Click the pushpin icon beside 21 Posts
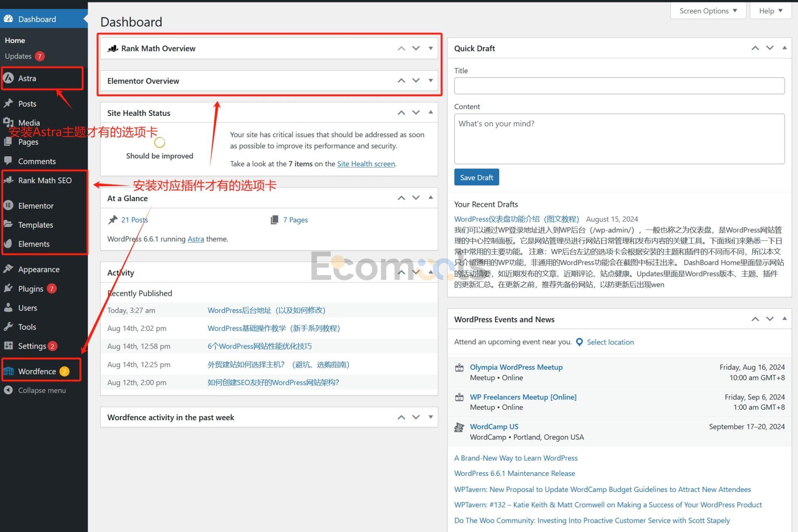The width and height of the screenshot is (798, 532). (x=113, y=220)
